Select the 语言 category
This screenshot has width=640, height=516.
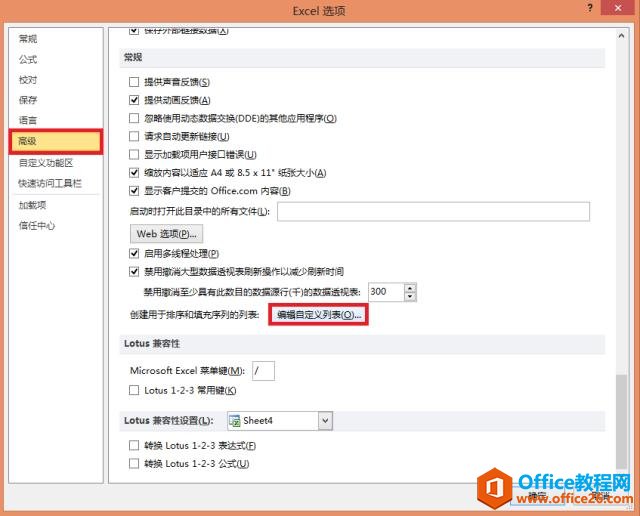click(x=28, y=120)
